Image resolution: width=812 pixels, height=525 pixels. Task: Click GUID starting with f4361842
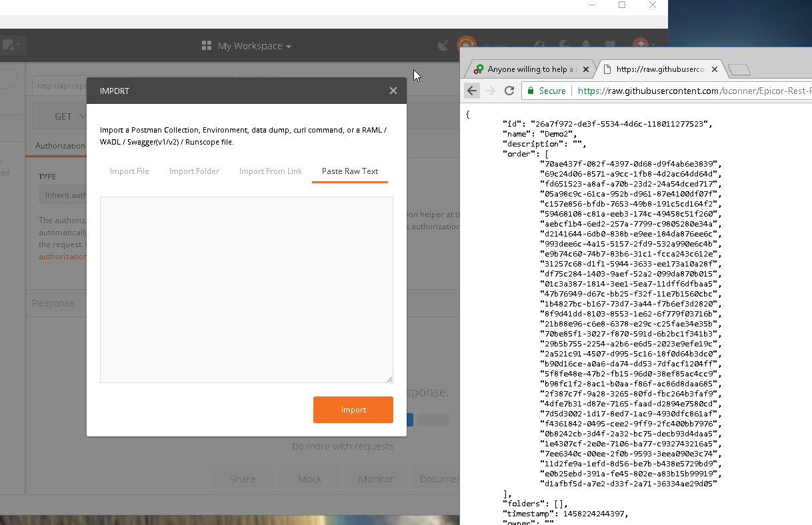tap(631, 424)
